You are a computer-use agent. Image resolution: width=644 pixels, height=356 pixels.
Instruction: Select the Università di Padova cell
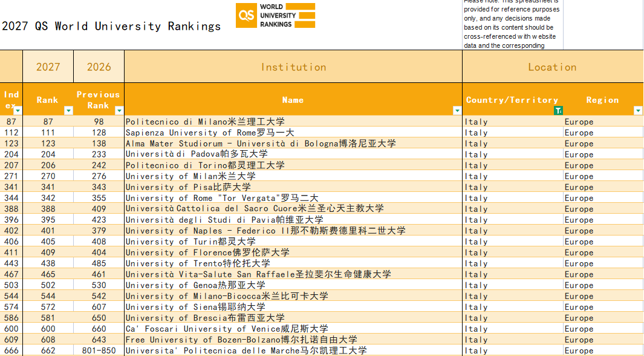point(293,154)
